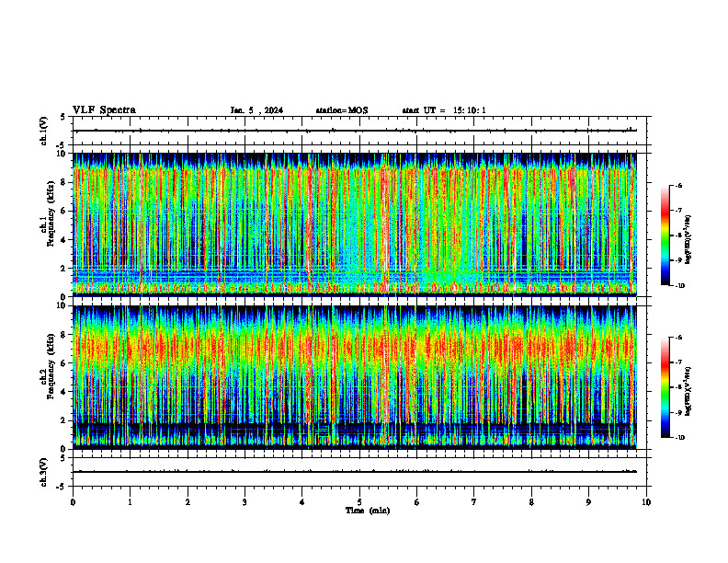This screenshot has height=563, width=728.
Task: Click the "ch.1(V)" waveform axis label
Action: tap(43, 131)
